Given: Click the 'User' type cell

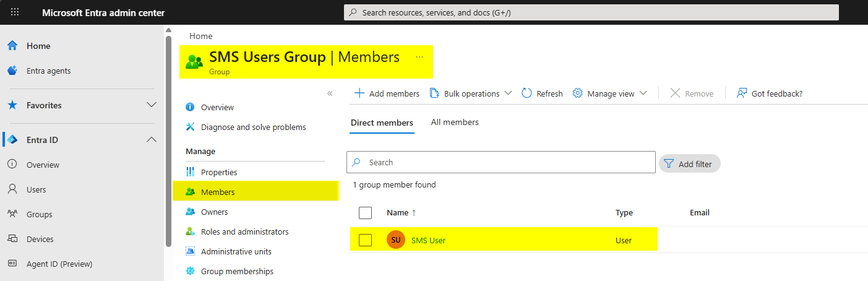Looking at the screenshot, I should click(x=624, y=240).
